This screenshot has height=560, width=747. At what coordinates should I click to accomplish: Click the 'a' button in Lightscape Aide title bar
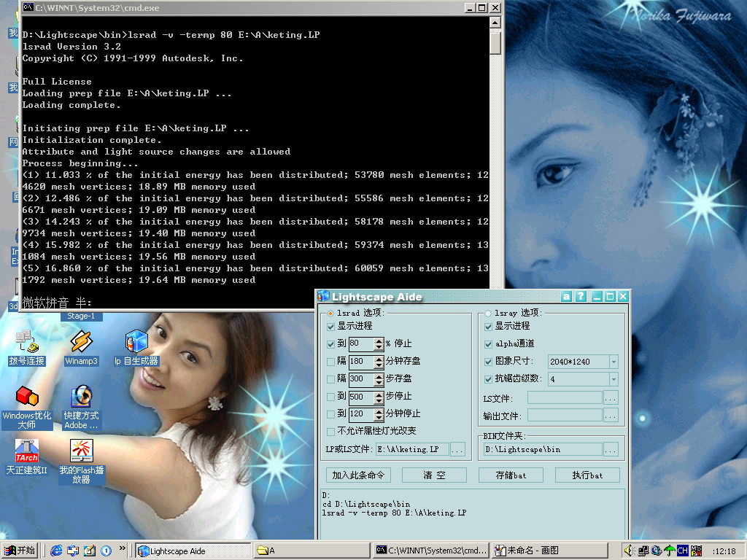[566, 297]
